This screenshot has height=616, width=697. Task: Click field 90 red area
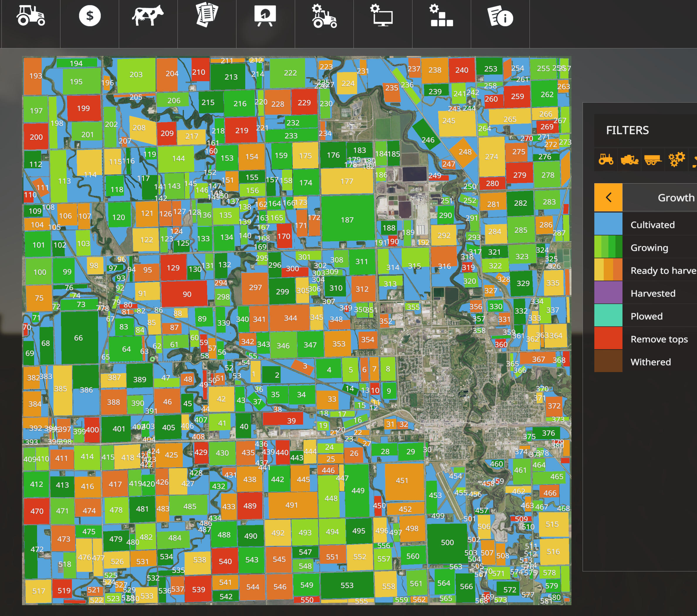pos(185,294)
